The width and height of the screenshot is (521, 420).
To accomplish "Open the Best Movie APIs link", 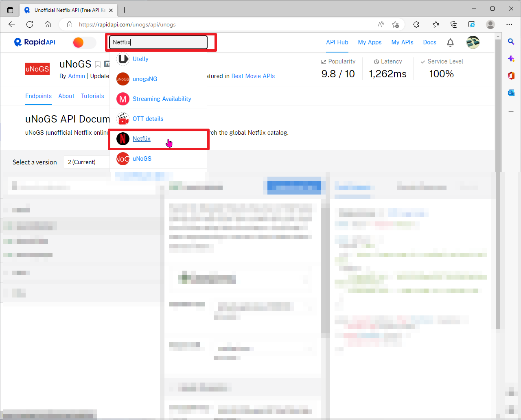I will (253, 76).
